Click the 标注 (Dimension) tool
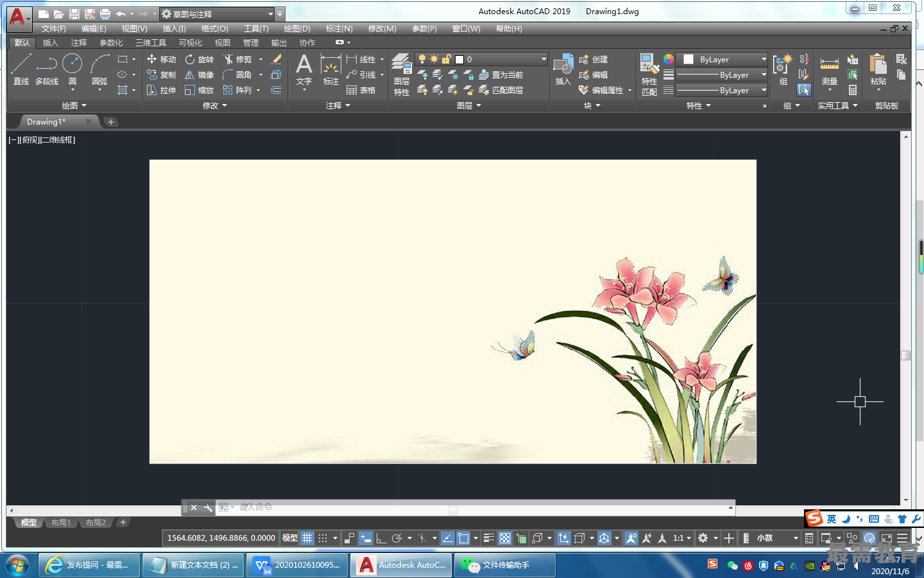924x578 pixels. click(x=330, y=69)
